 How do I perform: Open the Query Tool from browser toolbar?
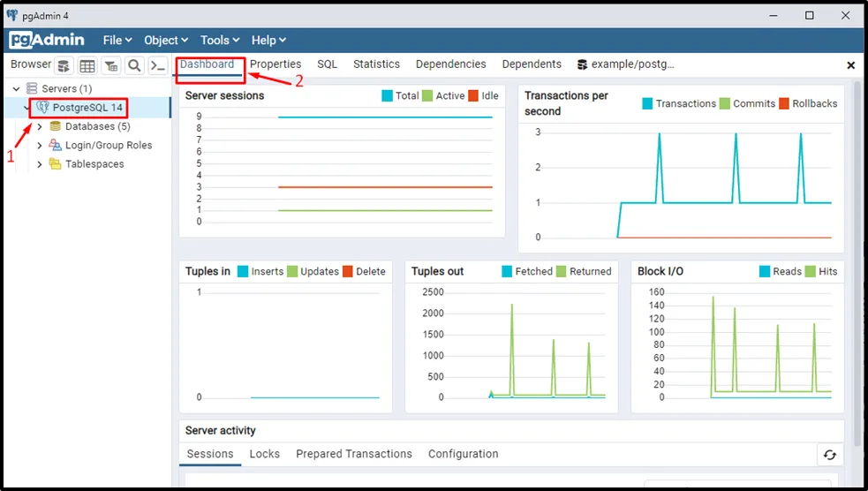click(64, 65)
